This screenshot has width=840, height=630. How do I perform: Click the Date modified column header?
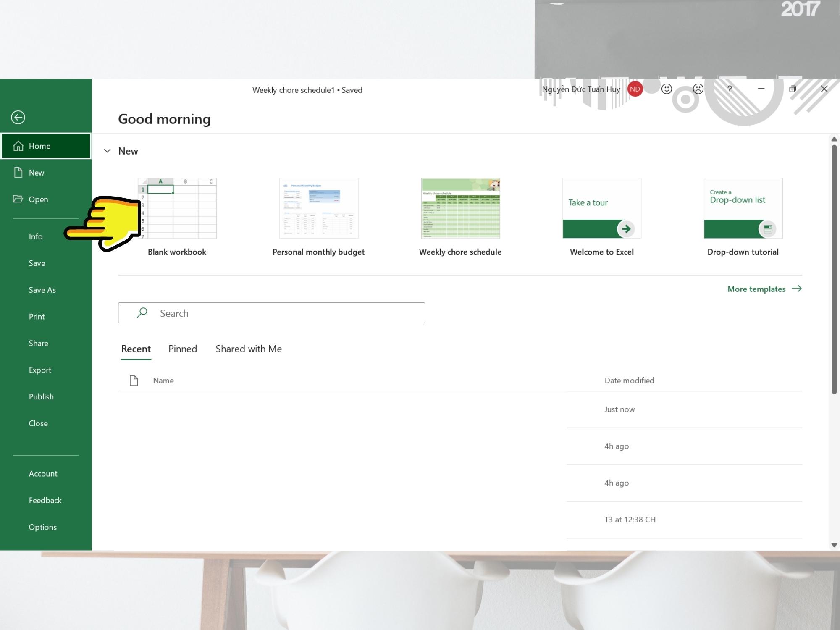[x=629, y=381]
